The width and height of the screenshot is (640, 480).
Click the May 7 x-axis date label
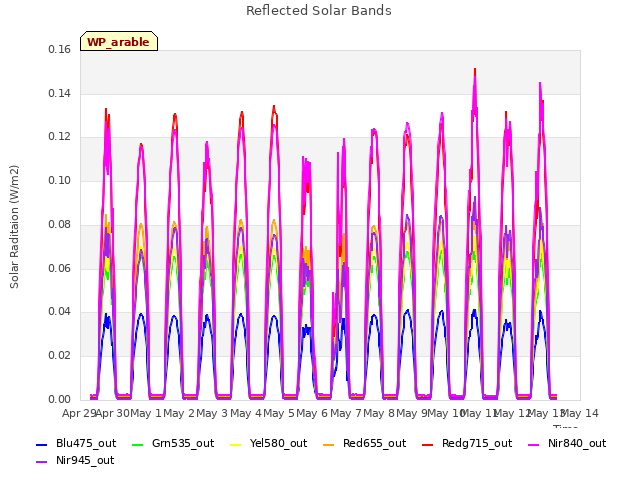point(346,413)
